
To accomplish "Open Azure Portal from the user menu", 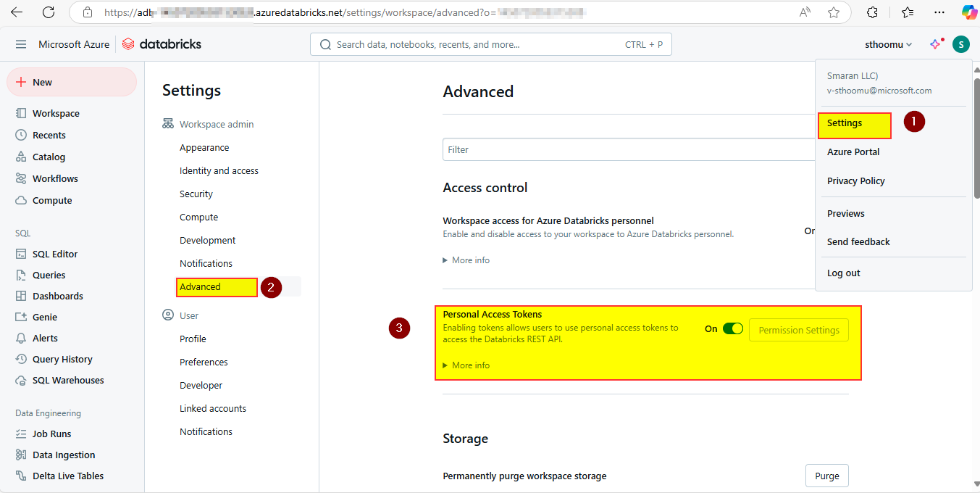I will [x=853, y=152].
